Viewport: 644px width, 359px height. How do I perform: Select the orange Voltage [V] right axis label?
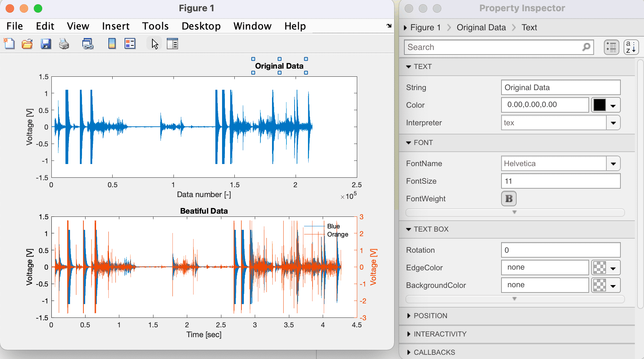coord(373,267)
